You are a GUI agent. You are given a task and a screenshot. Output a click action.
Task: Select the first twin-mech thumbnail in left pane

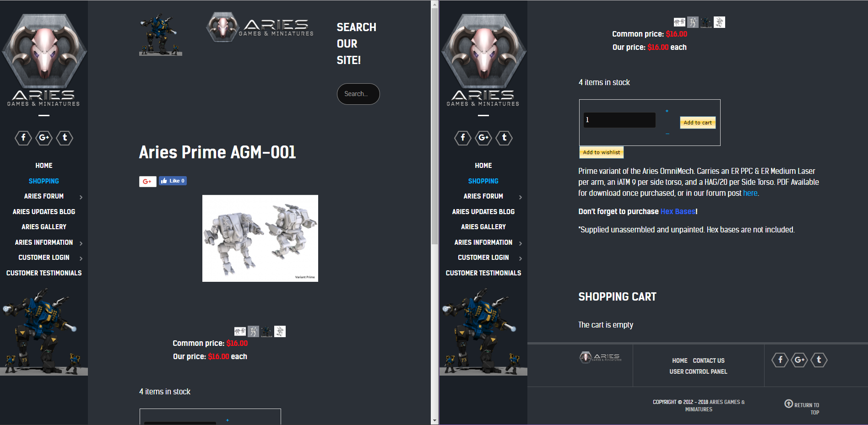point(240,331)
